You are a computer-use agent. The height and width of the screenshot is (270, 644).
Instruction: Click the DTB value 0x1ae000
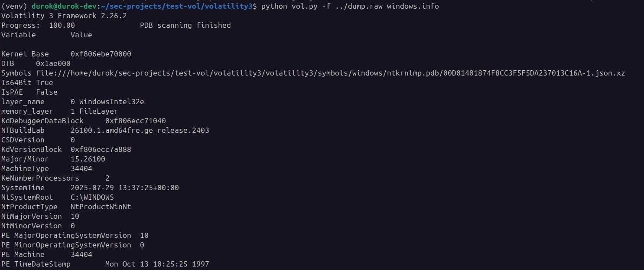[53, 63]
